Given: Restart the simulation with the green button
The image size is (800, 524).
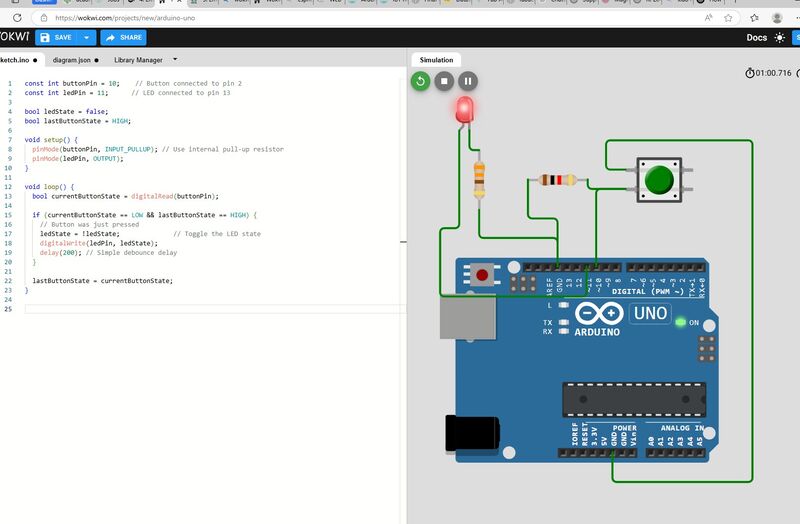Looking at the screenshot, I should (420, 81).
